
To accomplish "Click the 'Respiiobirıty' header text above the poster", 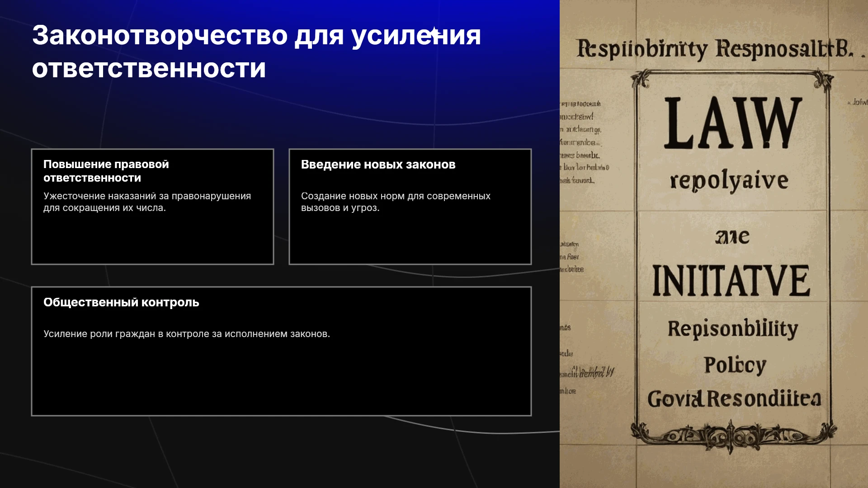I will tap(642, 49).
